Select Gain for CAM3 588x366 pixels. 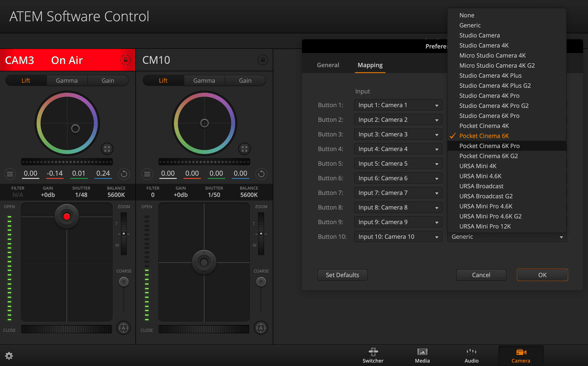click(108, 80)
